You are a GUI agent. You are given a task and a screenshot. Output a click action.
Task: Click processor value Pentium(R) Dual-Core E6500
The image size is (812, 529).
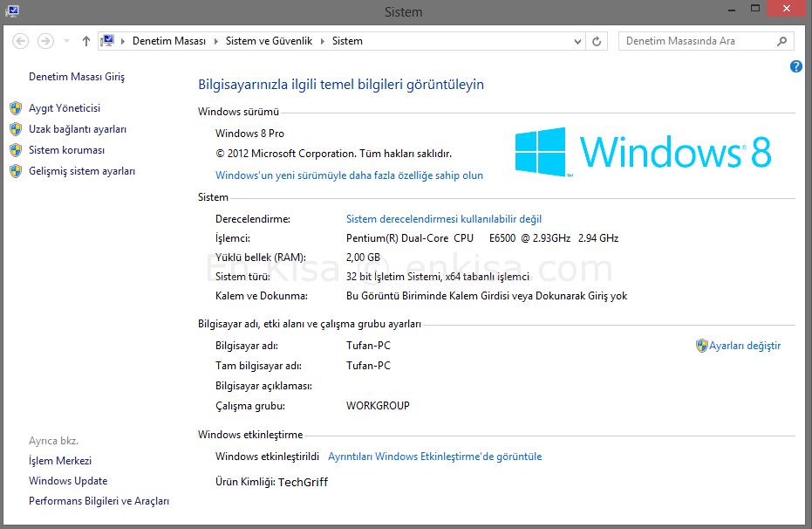[482, 238]
